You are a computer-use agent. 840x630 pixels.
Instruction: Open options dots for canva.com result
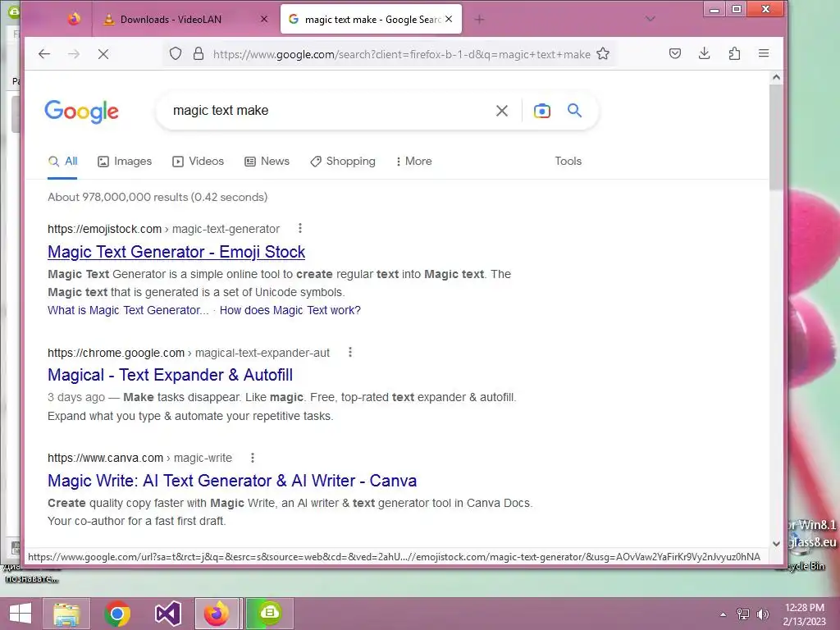[253, 458]
